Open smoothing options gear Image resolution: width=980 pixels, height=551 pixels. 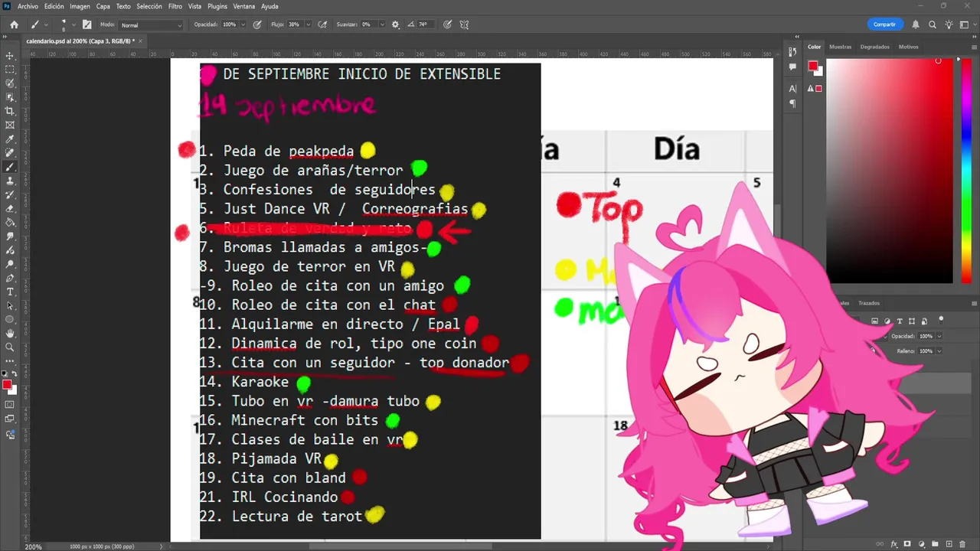click(x=396, y=24)
